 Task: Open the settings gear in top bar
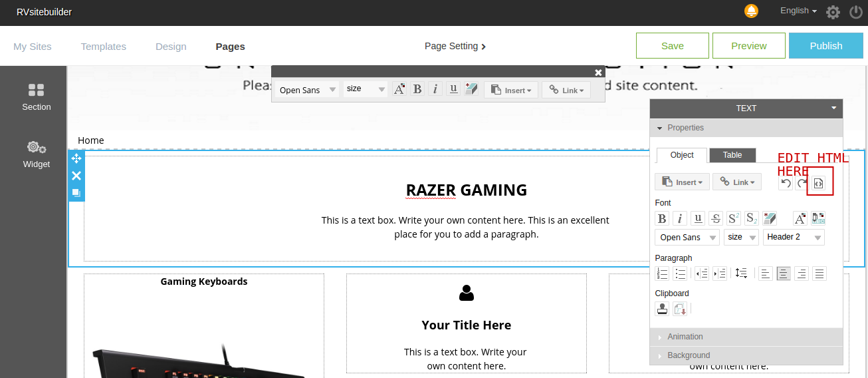(833, 12)
